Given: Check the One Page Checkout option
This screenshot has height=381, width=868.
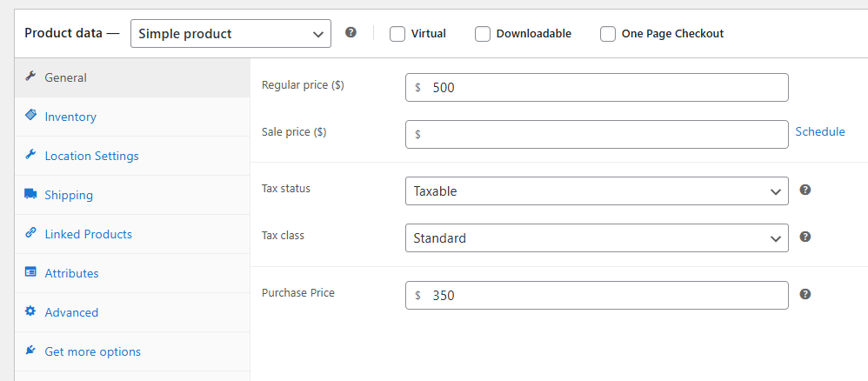Looking at the screenshot, I should coord(608,34).
